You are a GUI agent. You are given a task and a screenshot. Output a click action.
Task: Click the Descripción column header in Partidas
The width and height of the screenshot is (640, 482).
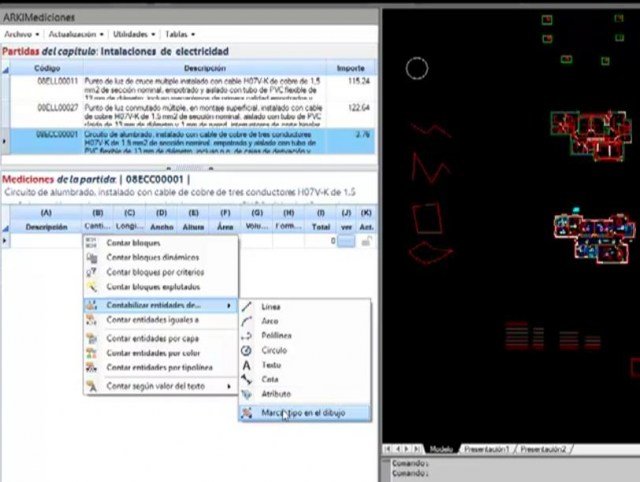tap(204, 68)
